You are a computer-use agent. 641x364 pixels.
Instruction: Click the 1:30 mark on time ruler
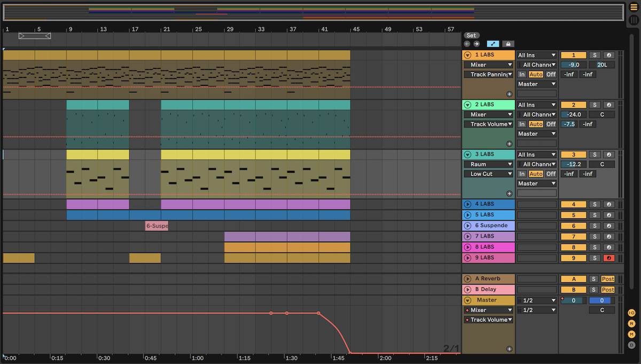(x=291, y=358)
